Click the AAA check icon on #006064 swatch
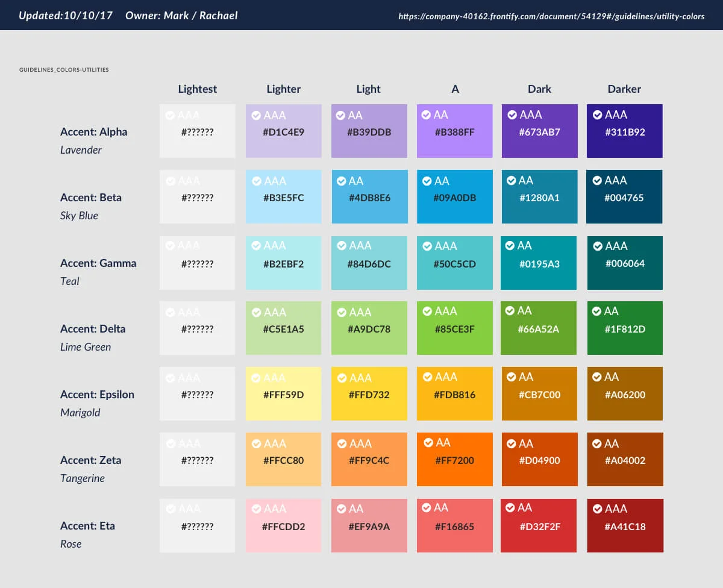The image size is (723, 588). [x=598, y=246]
